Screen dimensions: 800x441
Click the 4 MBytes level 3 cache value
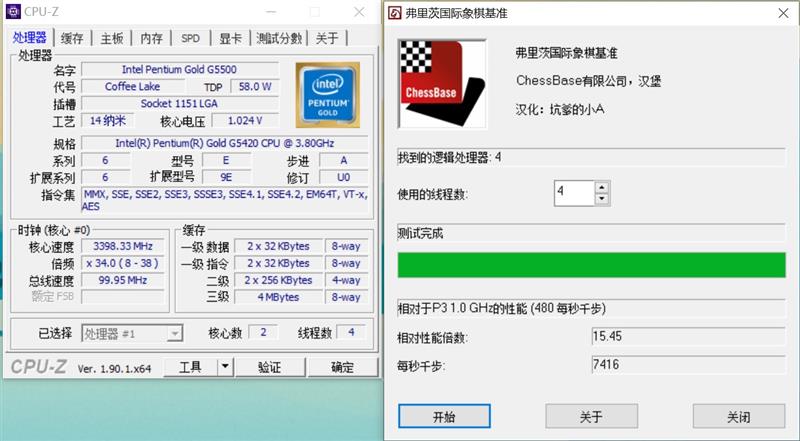point(279,297)
